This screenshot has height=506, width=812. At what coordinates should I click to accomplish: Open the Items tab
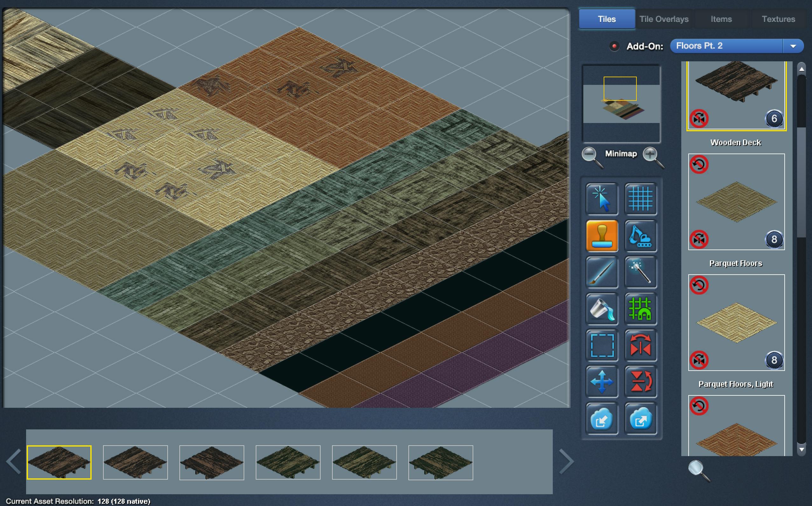coord(721,19)
